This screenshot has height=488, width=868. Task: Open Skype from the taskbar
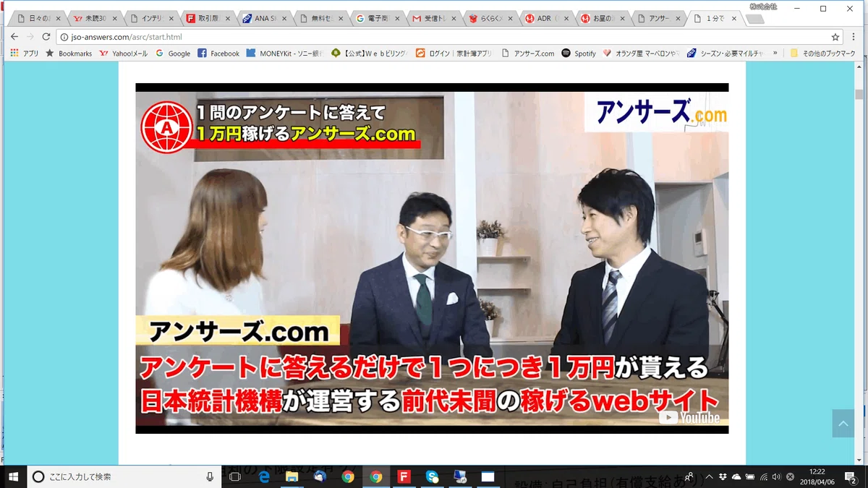pyautogui.click(x=433, y=476)
